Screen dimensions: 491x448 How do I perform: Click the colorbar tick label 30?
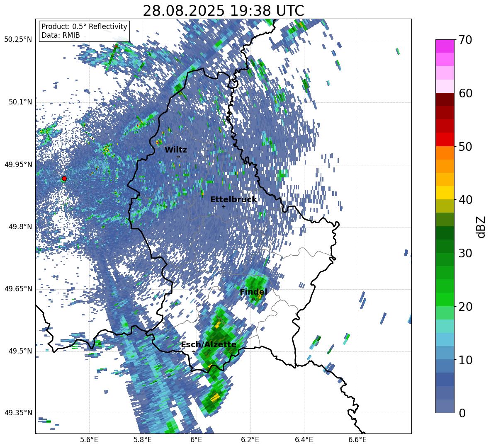465,253
